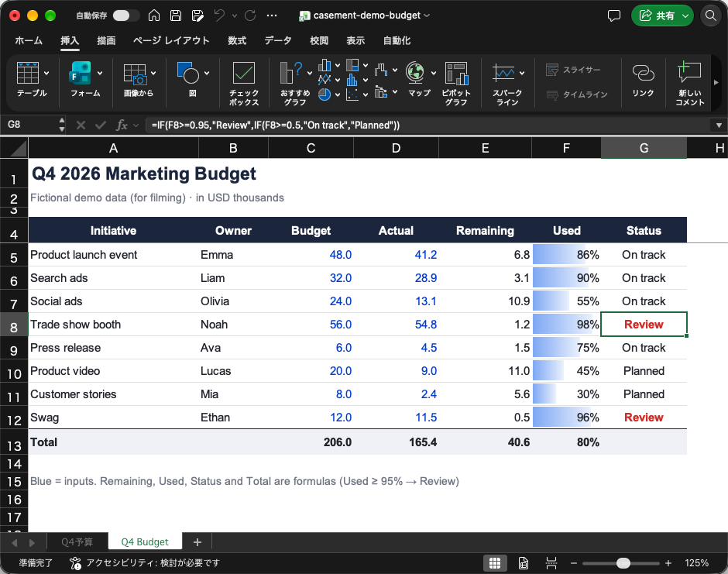Open the 数式 tab
The height and width of the screenshot is (574, 728).
click(237, 41)
